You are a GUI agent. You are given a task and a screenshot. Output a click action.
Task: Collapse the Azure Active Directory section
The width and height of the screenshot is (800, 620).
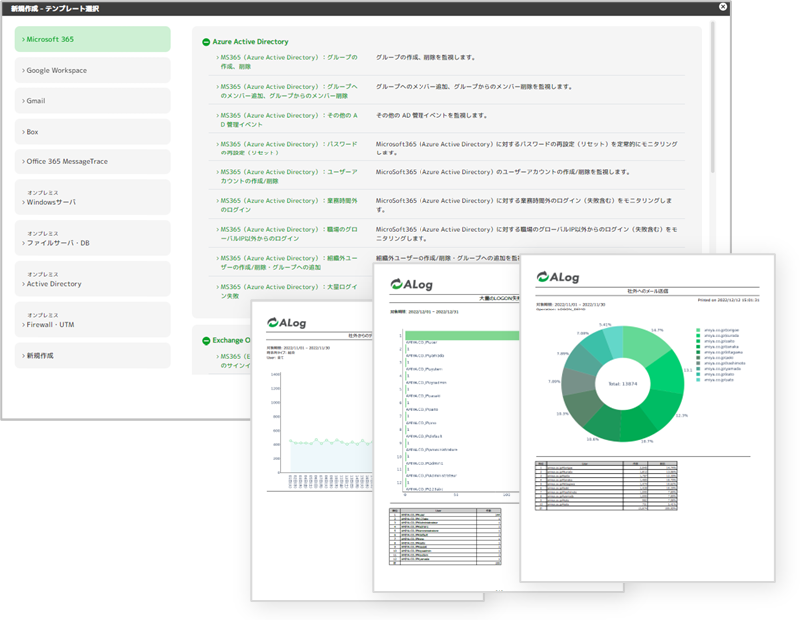tap(206, 42)
